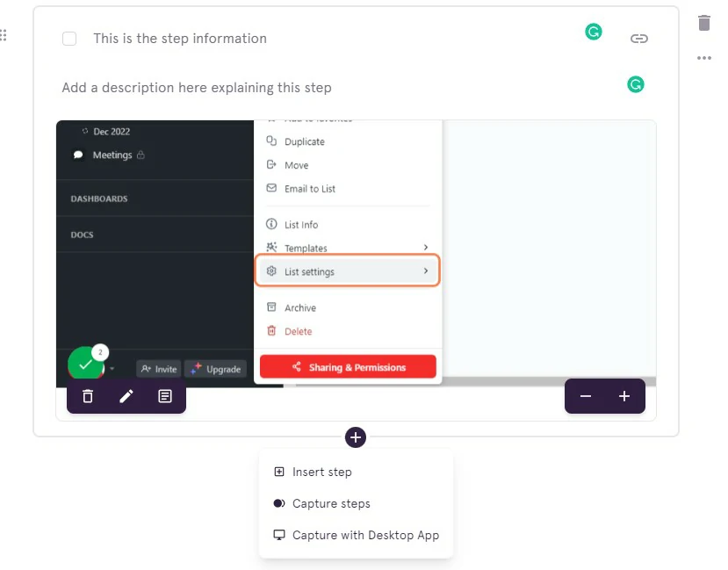728x570 pixels.
Task: Open the screenshot notes icon
Action: point(165,396)
